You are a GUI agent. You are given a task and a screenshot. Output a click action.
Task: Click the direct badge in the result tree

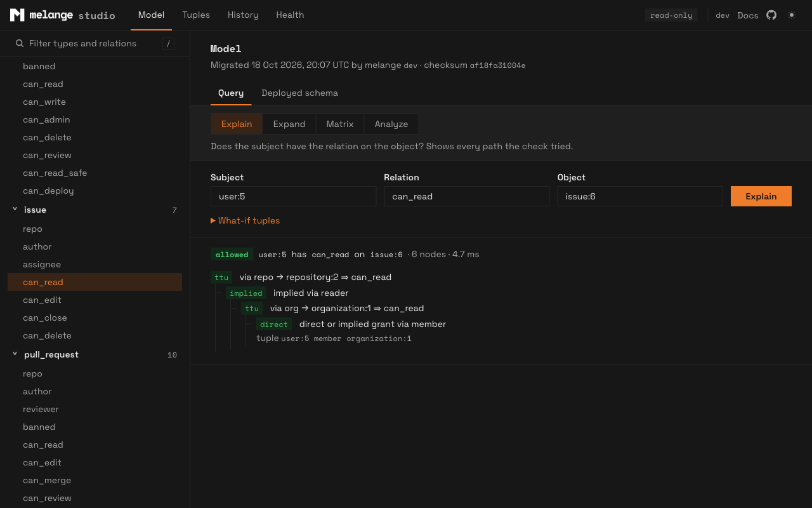274,324
